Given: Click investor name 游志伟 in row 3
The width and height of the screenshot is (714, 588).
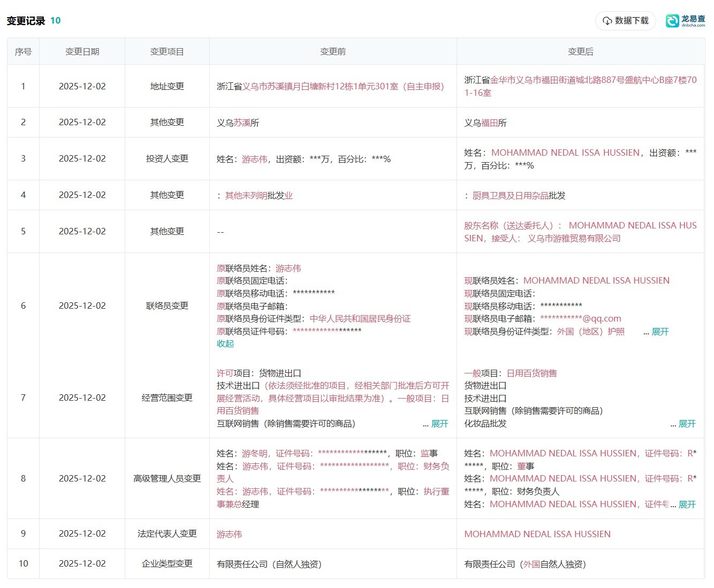Looking at the screenshot, I should click(x=254, y=159).
